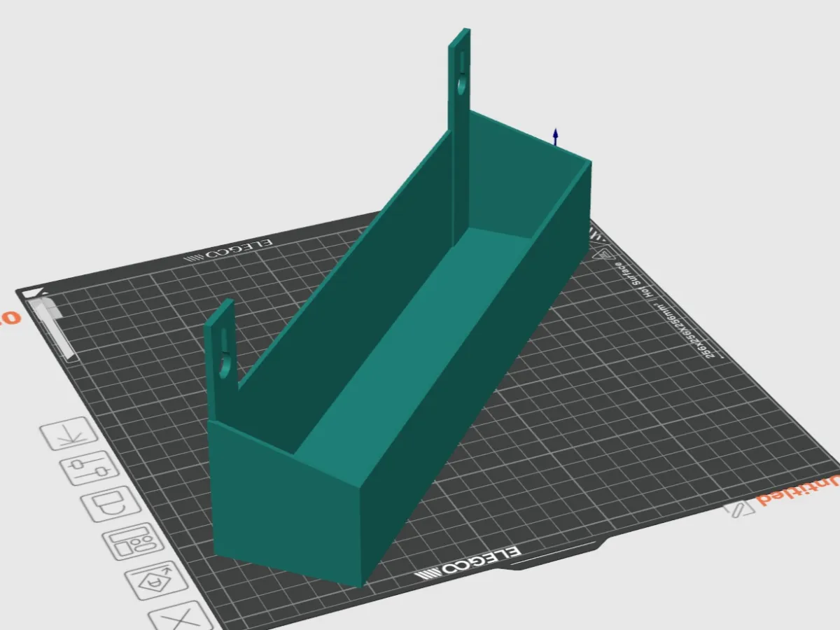Click the auto-orient plate icon
Screen dimensions: 840x630
tap(157, 580)
